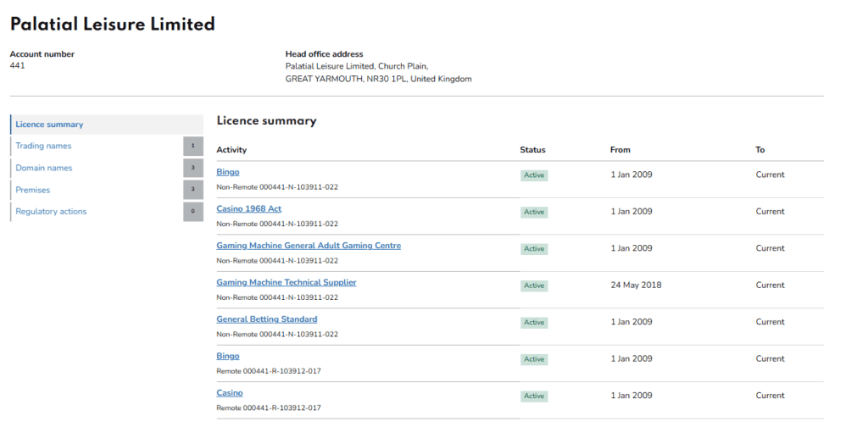
Task: Click Current in the Remote Casino row
Action: tap(770, 396)
